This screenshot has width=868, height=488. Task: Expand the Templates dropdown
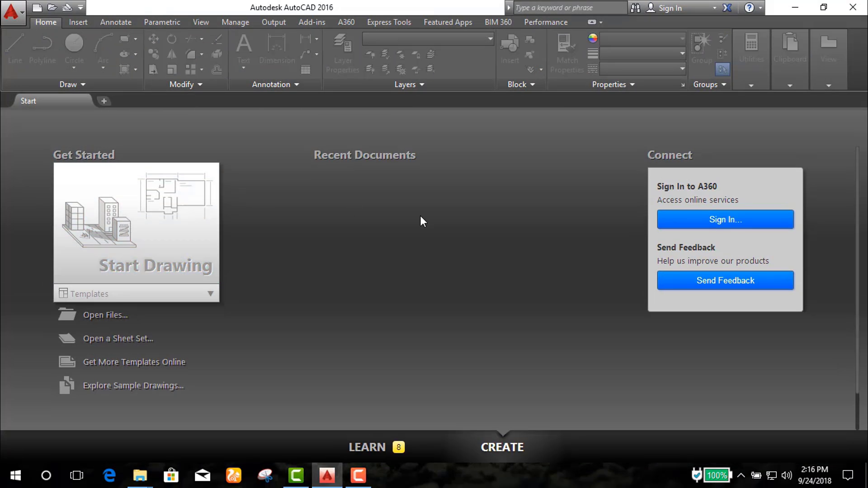click(x=210, y=294)
